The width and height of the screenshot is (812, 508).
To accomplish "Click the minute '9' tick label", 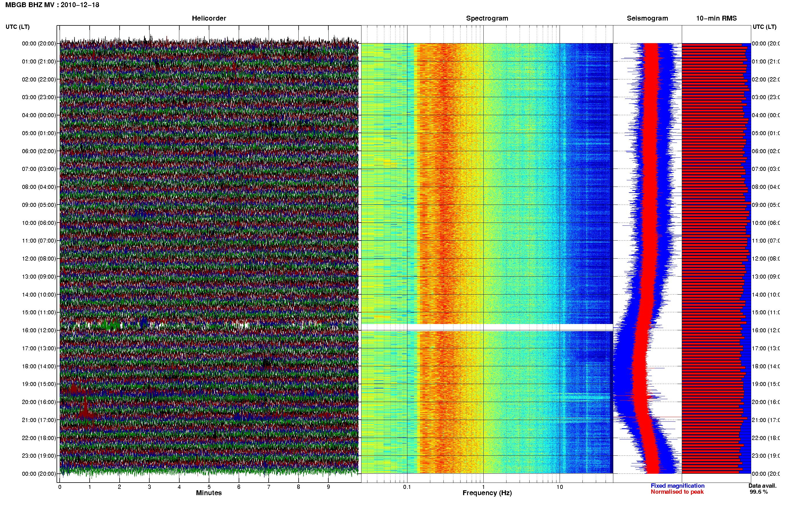I will click(328, 487).
